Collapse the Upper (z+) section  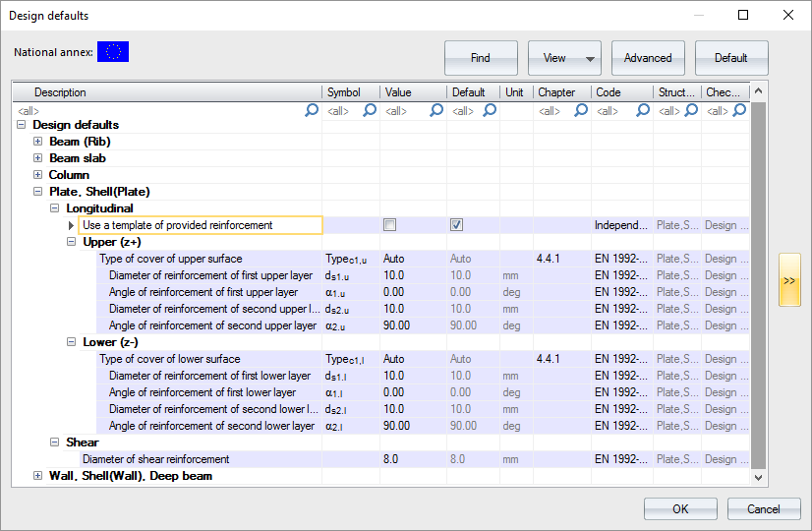click(72, 242)
